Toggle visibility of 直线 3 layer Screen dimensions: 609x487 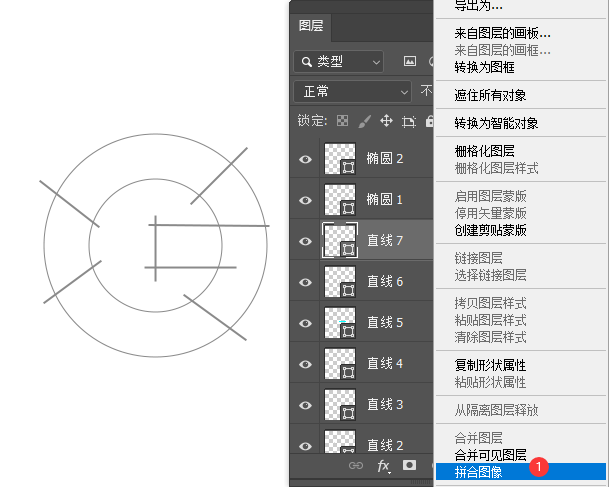click(x=305, y=405)
